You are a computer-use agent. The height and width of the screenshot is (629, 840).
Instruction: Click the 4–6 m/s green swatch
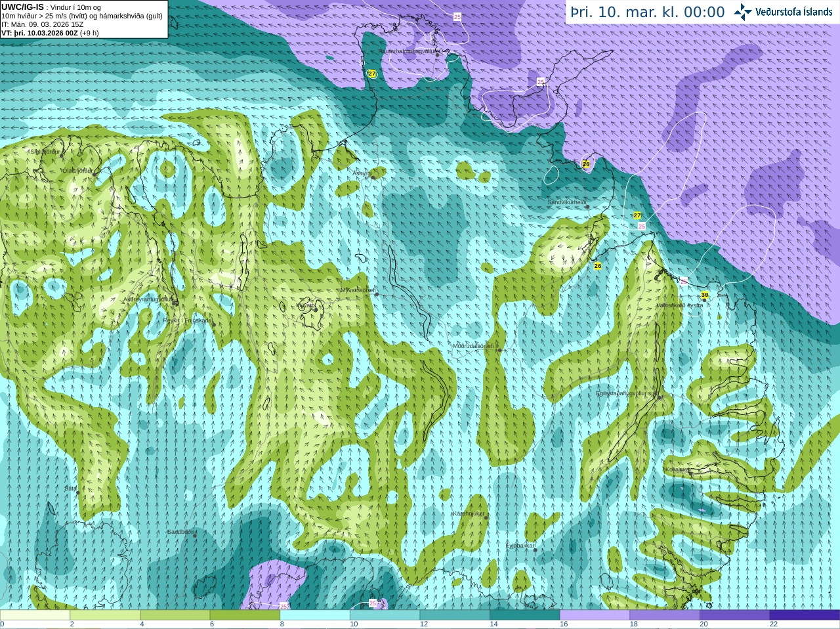[175, 615]
